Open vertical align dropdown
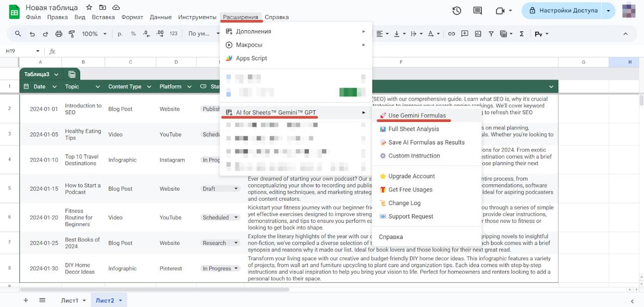The image size is (644, 307). (399, 34)
